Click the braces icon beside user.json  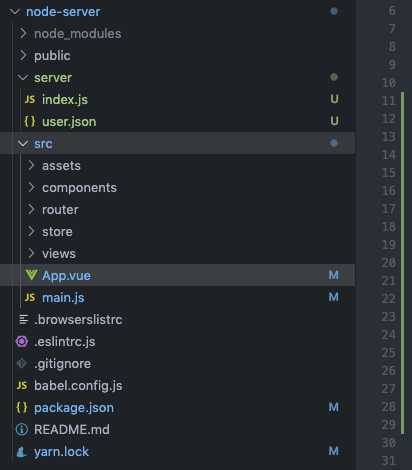[30, 121]
